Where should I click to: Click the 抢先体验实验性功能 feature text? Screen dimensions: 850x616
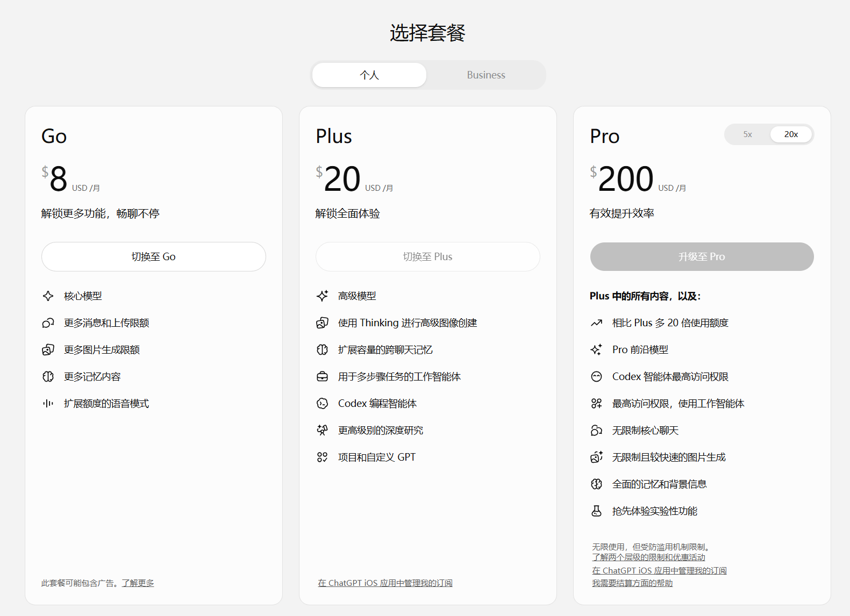[655, 511]
